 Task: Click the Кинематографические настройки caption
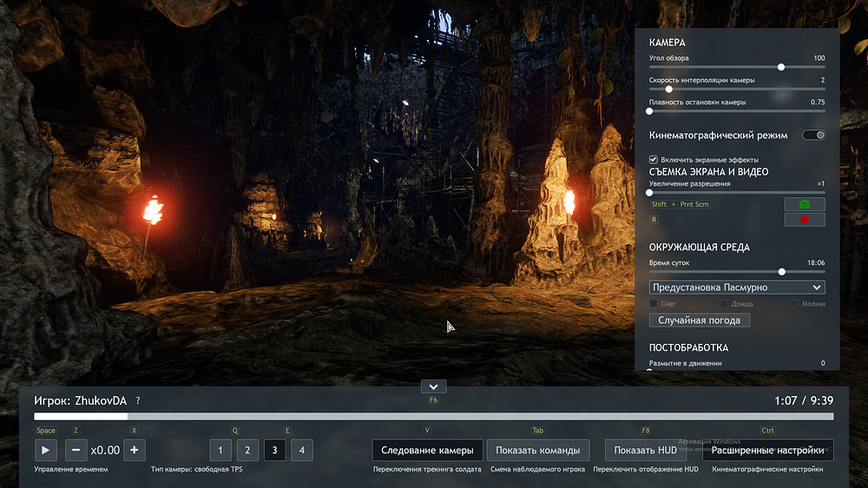click(767, 469)
